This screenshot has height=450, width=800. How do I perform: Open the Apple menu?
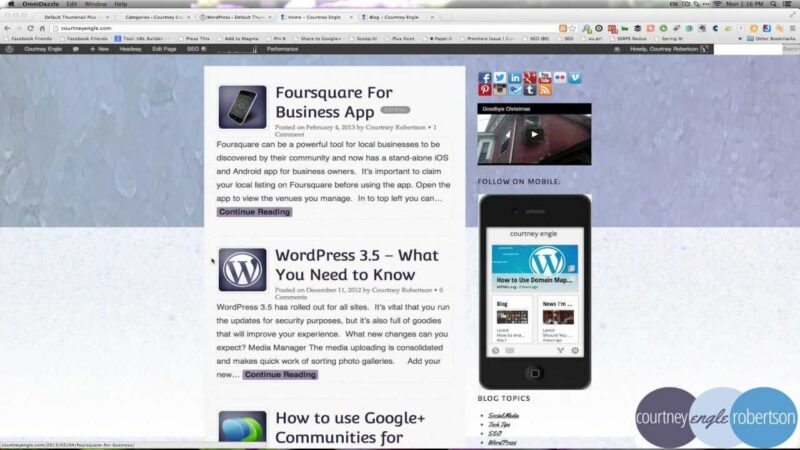(11, 4)
